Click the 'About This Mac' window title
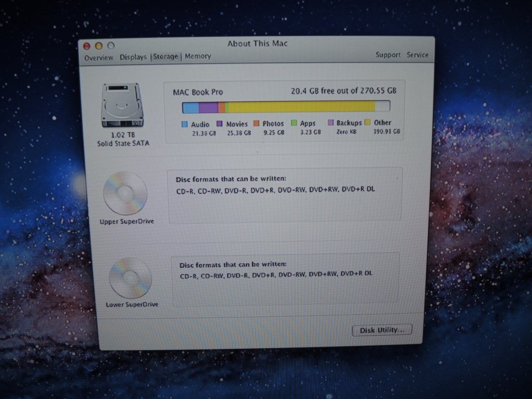This screenshot has width=532, height=399. [258, 44]
